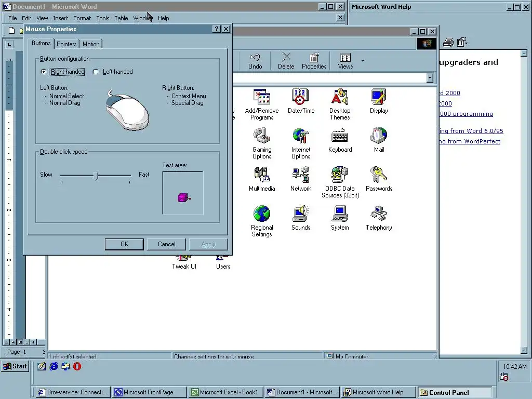Open the Display control panel icon
The image size is (532, 399).
pyautogui.click(x=379, y=101)
